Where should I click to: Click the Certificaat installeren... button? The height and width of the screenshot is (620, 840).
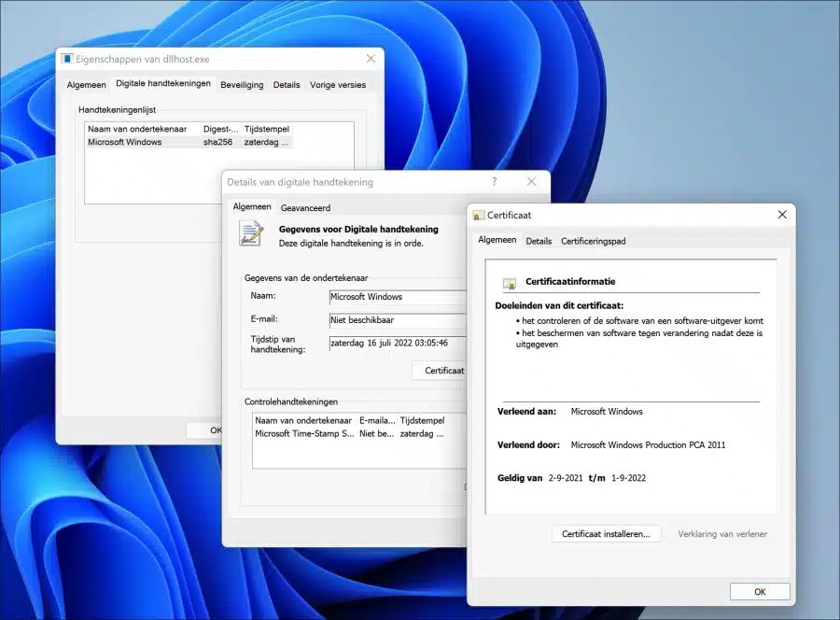[x=606, y=534]
